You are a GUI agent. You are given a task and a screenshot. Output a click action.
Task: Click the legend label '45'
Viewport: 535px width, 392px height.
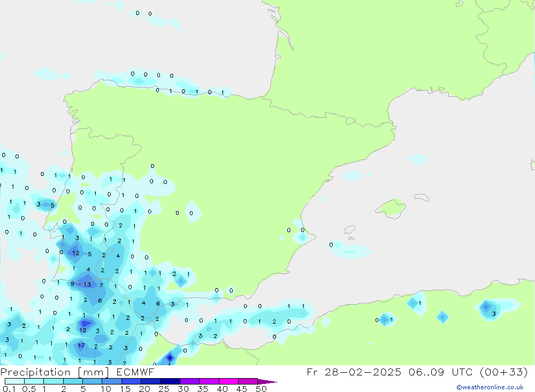(x=242, y=389)
